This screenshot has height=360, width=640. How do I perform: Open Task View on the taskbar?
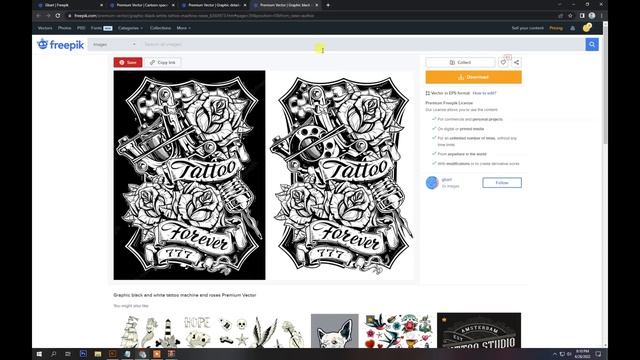pos(68,354)
